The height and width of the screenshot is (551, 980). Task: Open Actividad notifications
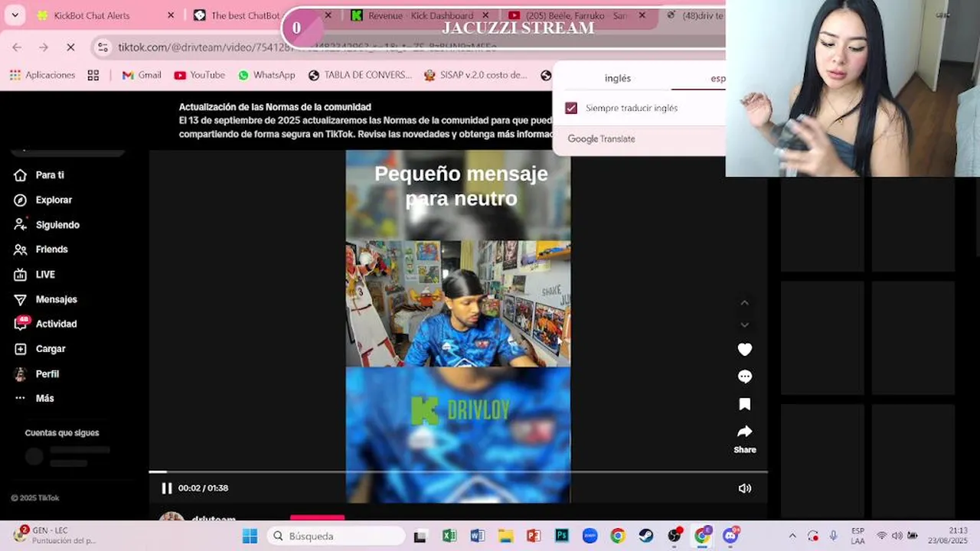click(x=46, y=324)
